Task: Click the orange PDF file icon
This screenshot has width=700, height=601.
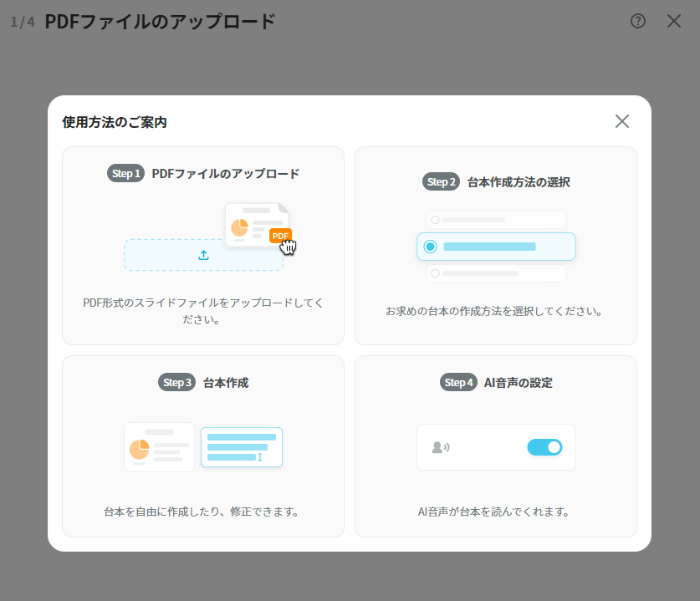Action: pos(280,235)
